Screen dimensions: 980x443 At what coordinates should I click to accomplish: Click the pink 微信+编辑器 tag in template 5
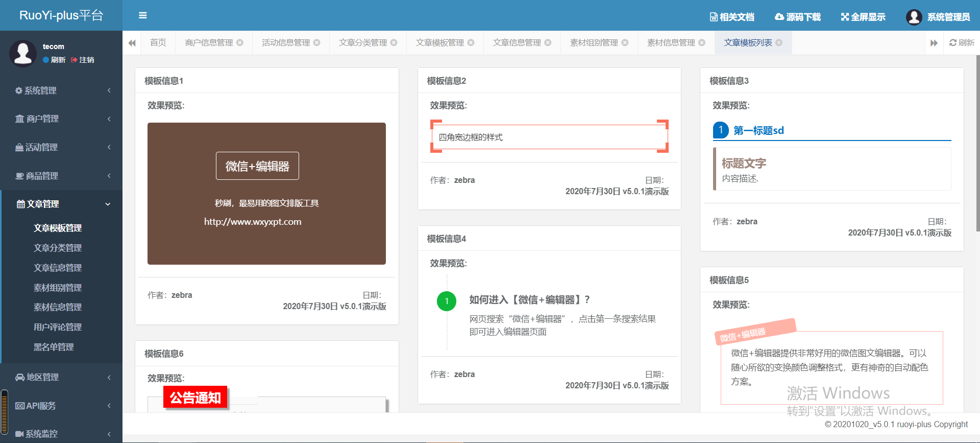tap(755, 331)
